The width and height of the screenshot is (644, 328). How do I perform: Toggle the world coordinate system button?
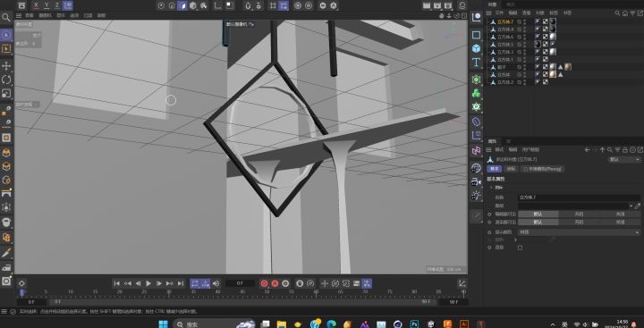(68, 5)
